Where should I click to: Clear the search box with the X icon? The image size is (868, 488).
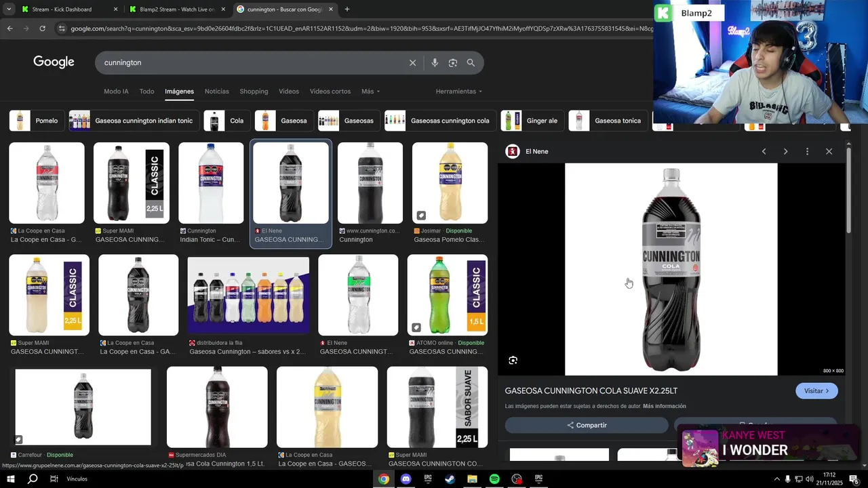pyautogui.click(x=412, y=62)
